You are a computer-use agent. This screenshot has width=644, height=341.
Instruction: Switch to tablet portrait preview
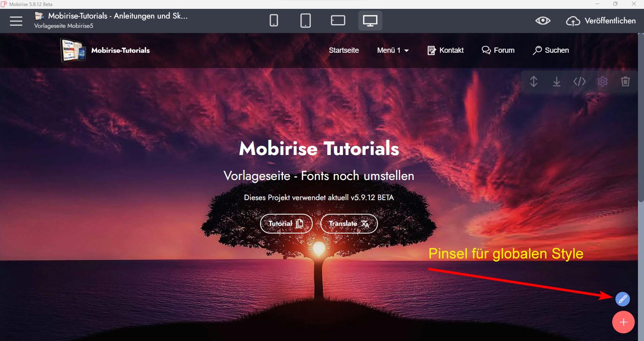pos(305,21)
